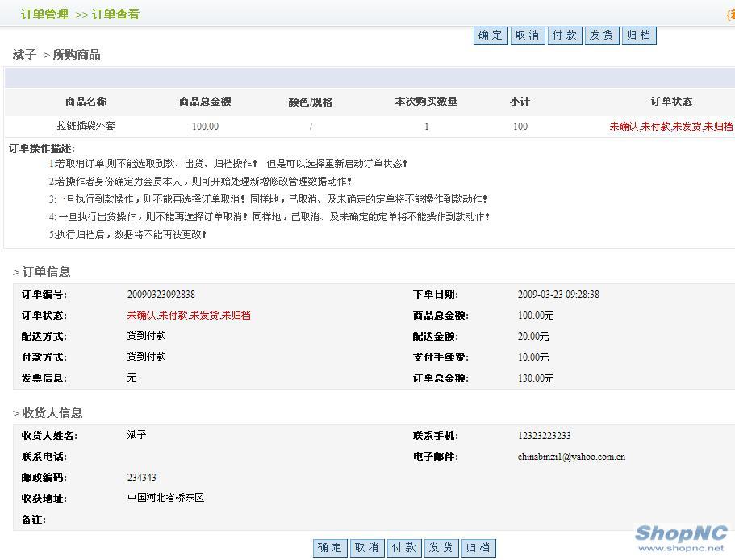Click the ShopNC logo watermark
Viewport: 735px width, 560px height.
[680, 537]
